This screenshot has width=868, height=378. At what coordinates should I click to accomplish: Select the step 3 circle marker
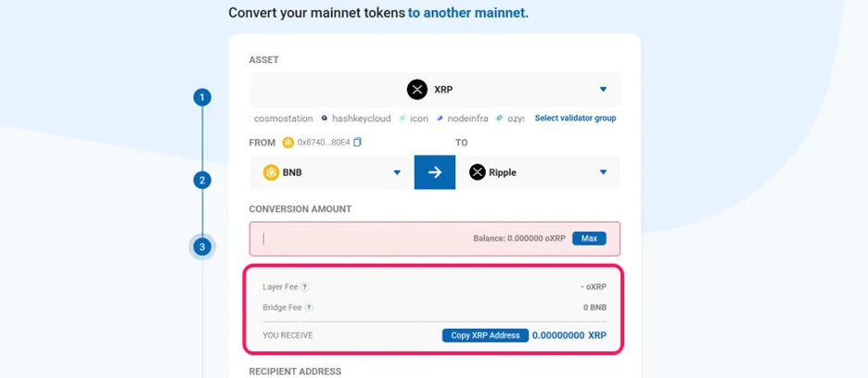coord(202,246)
